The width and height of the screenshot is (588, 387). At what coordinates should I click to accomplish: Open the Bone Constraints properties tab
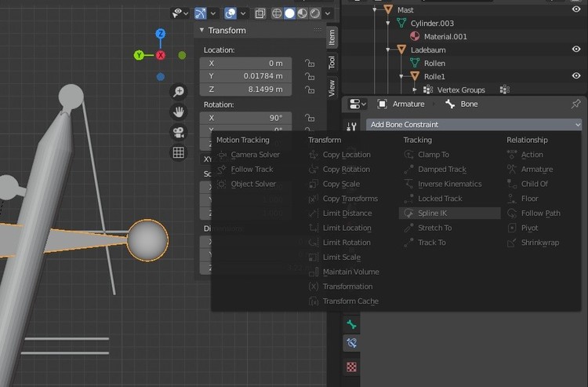click(351, 343)
